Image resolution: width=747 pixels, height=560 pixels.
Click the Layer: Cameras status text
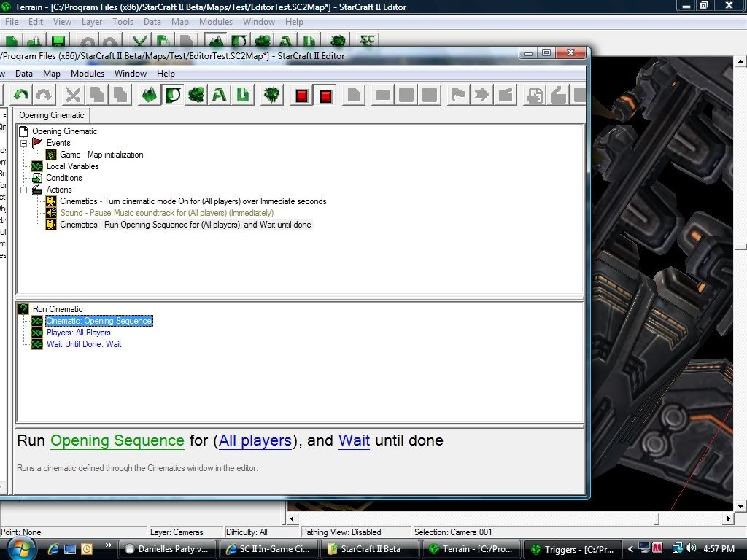click(177, 532)
